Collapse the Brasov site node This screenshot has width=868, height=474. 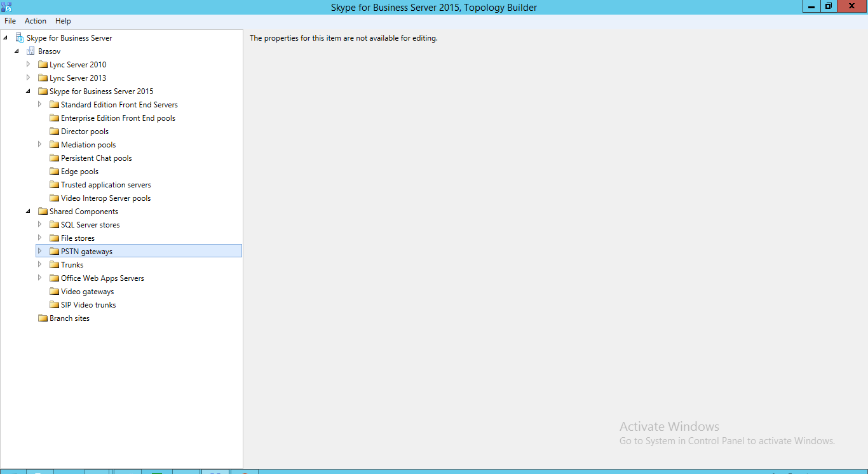click(17, 51)
